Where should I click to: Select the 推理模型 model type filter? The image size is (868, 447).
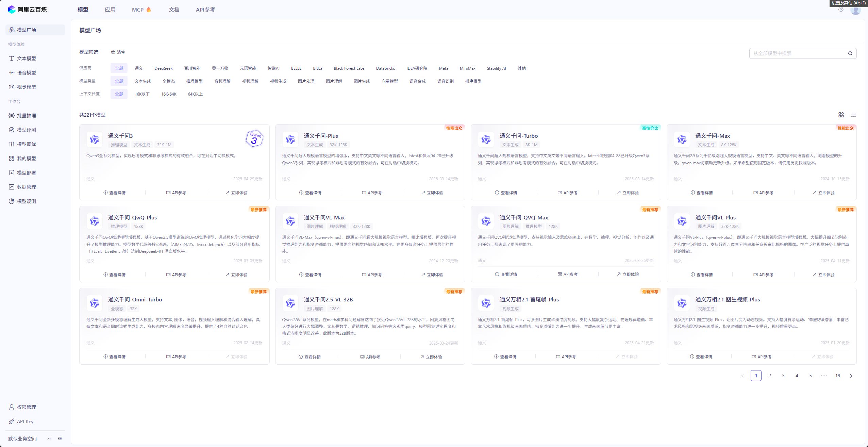click(195, 81)
